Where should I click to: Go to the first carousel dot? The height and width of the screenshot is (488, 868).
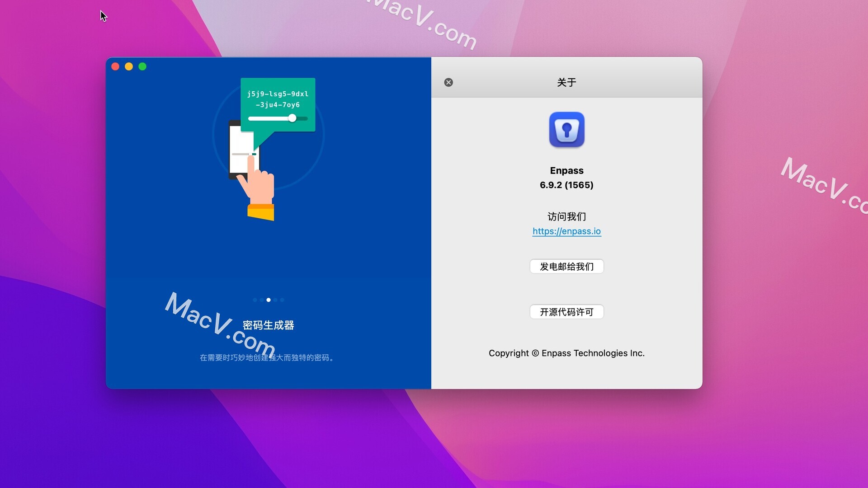point(255,300)
